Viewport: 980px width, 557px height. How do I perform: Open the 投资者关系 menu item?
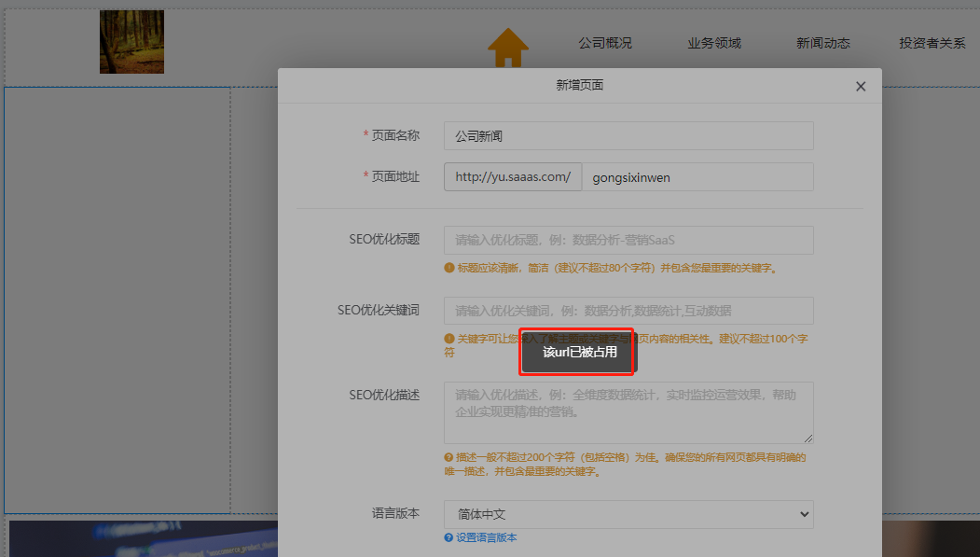pyautogui.click(x=932, y=42)
